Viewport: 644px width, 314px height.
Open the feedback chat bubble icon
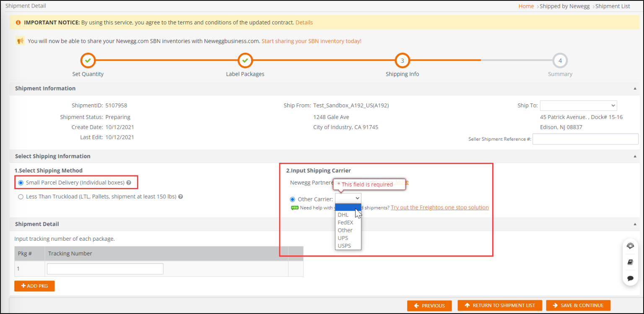pyautogui.click(x=630, y=278)
